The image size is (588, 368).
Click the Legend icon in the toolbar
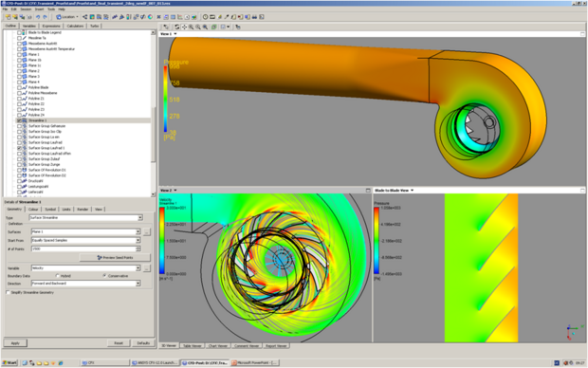(x=128, y=17)
